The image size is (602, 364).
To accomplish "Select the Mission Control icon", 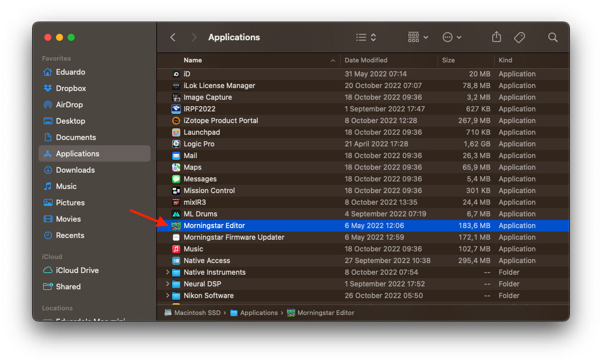I will tap(176, 191).
